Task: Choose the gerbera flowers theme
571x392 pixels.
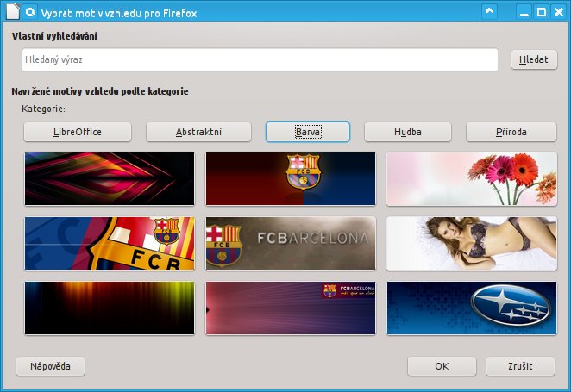Action: [472, 179]
